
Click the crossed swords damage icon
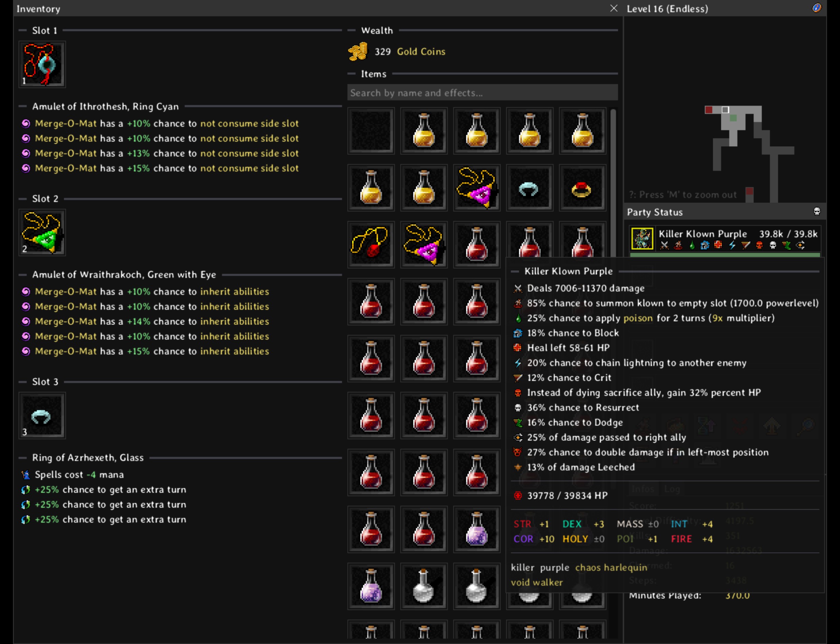click(664, 245)
